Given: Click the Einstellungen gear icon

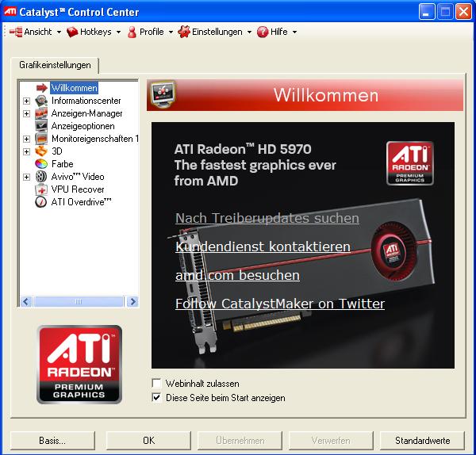Looking at the screenshot, I should pos(184,32).
